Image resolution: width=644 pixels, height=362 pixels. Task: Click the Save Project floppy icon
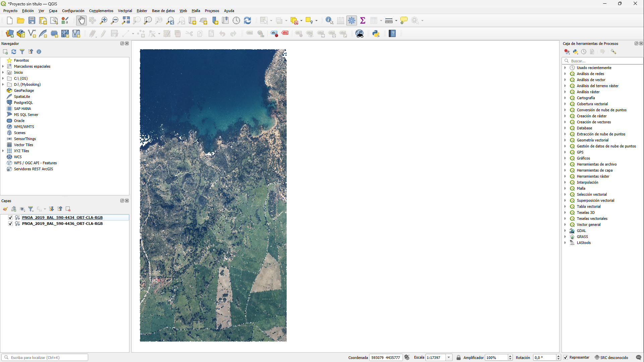32,21
